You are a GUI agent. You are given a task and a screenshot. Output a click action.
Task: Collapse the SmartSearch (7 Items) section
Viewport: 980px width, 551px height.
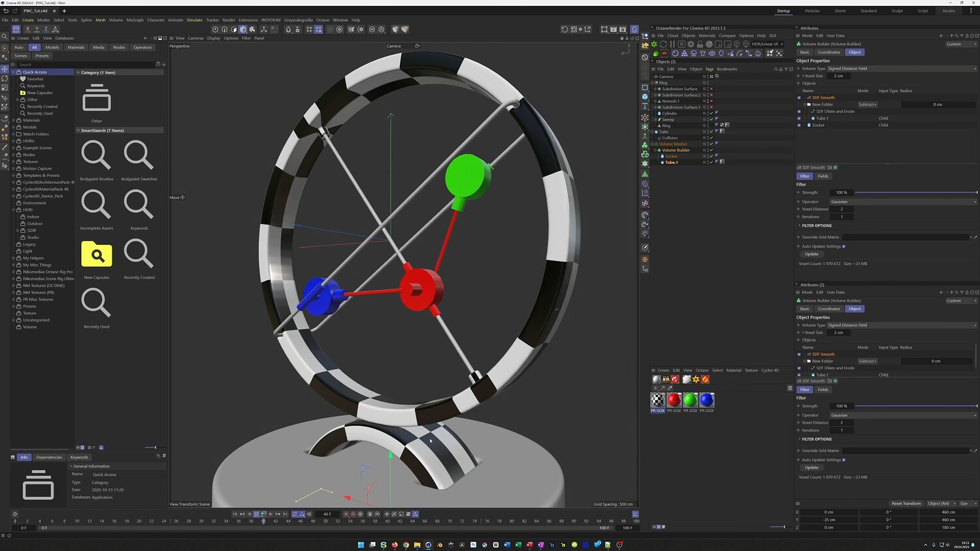tap(78, 131)
